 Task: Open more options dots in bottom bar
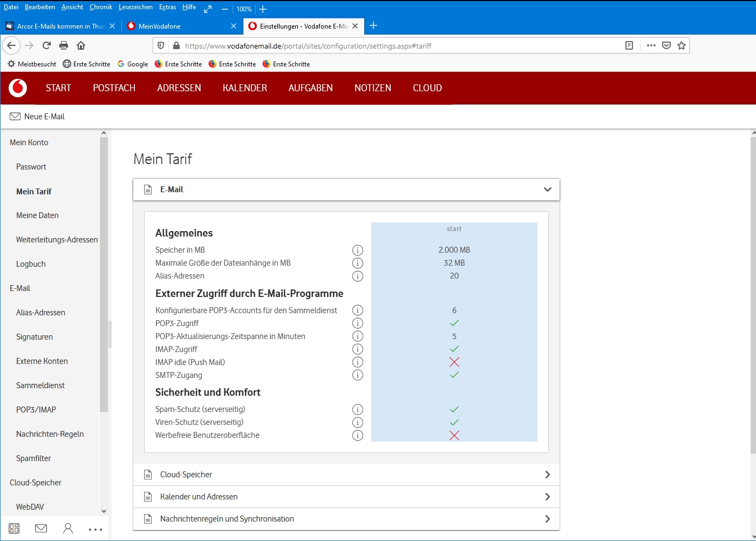[x=96, y=530]
